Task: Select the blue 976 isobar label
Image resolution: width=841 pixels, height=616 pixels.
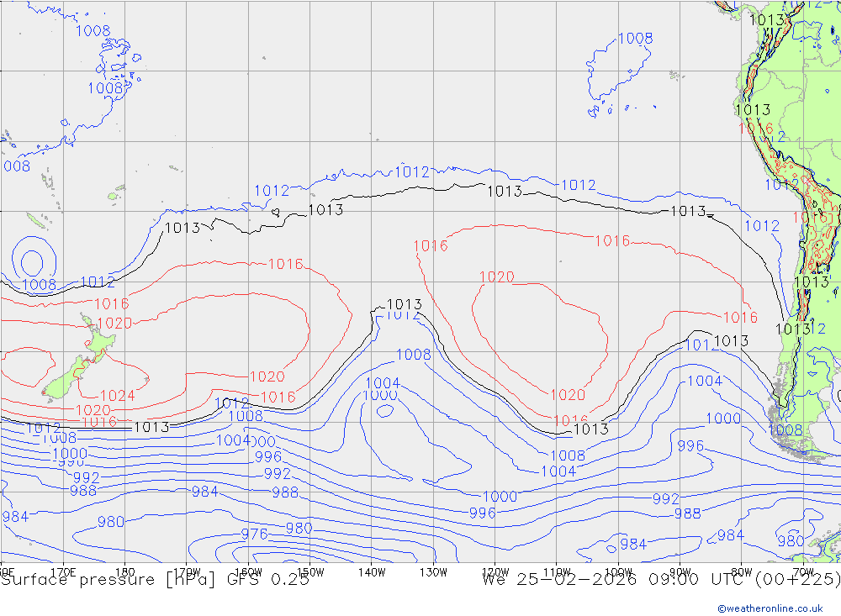Action: coord(254,534)
